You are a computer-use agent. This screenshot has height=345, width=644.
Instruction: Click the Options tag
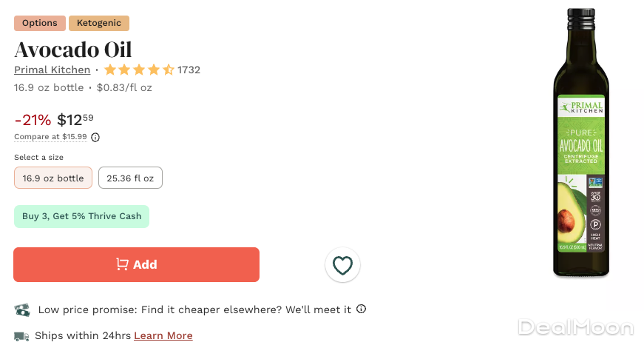40,23
